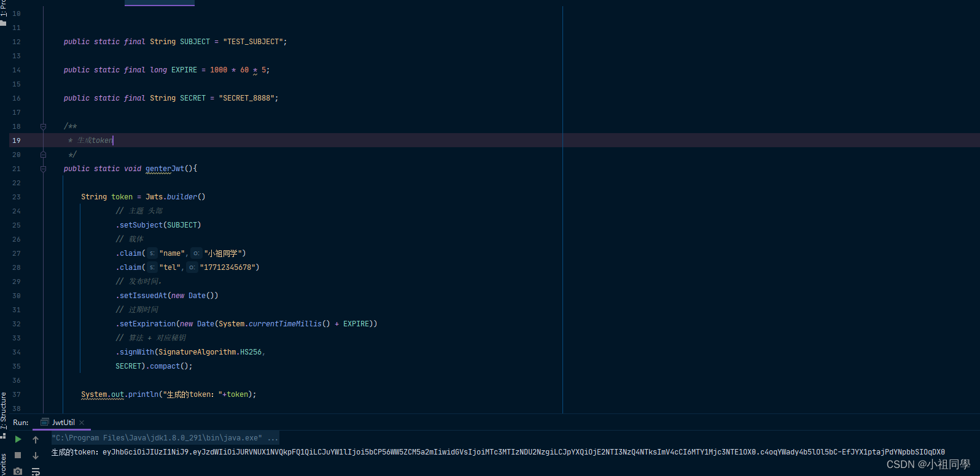
Task: Click the genterJwt method name
Action: (165, 169)
